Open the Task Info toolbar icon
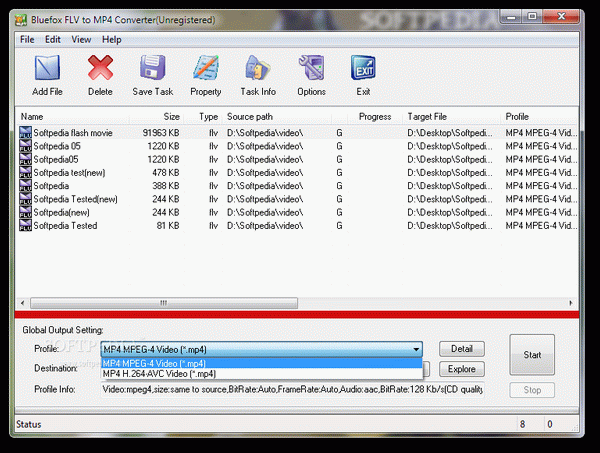Viewport: 600px width, 453px height. [x=258, y=68]
